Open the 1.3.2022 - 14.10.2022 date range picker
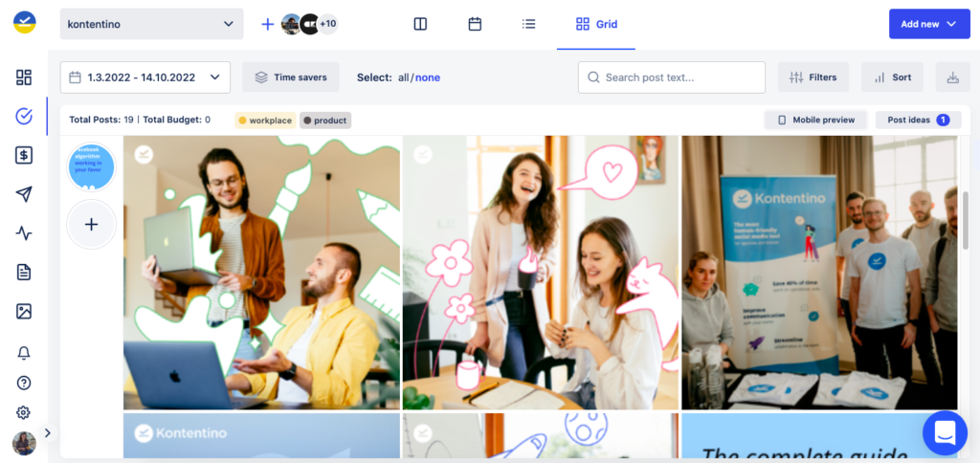 tap(145, 77)
